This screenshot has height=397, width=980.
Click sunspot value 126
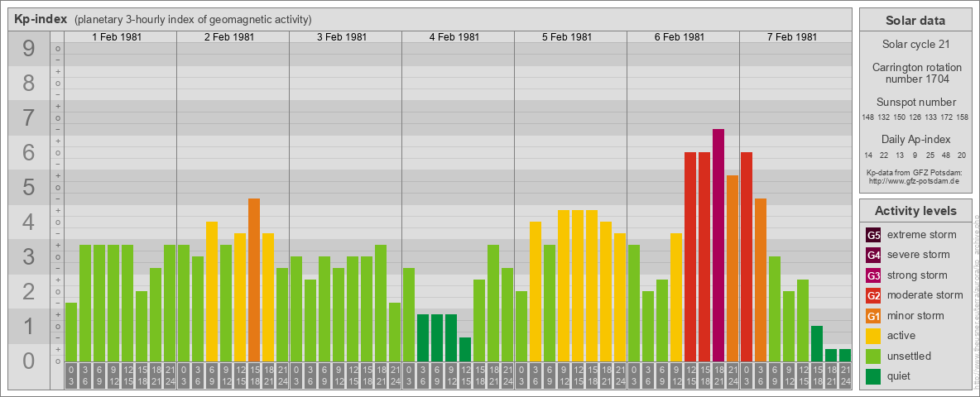(916, 117)
